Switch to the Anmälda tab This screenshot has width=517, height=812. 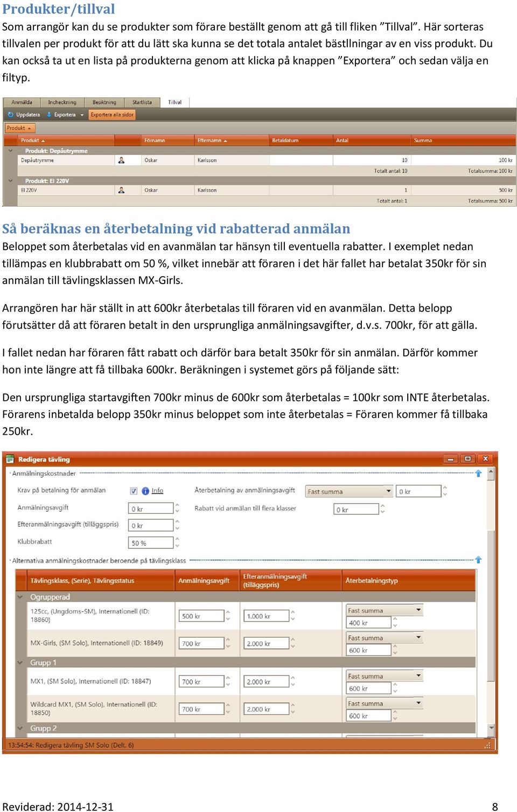coord(22,102)
